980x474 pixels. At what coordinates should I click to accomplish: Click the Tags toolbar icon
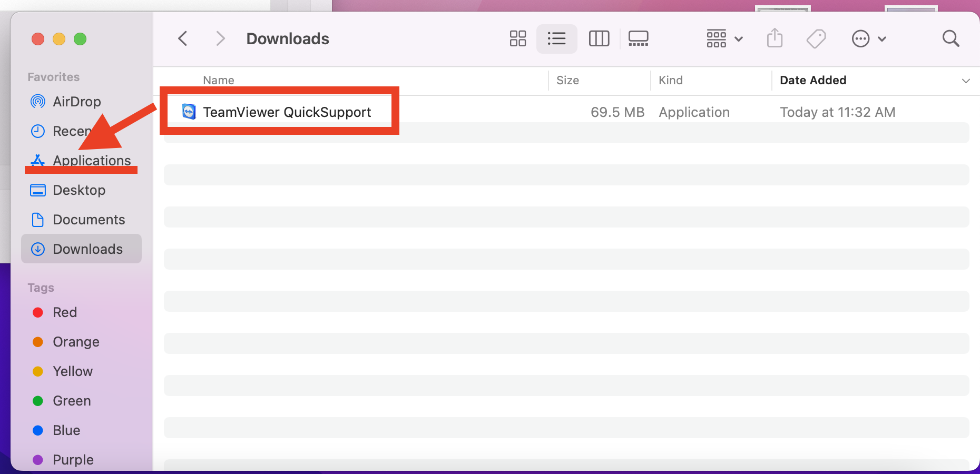[x=816, y=38]
